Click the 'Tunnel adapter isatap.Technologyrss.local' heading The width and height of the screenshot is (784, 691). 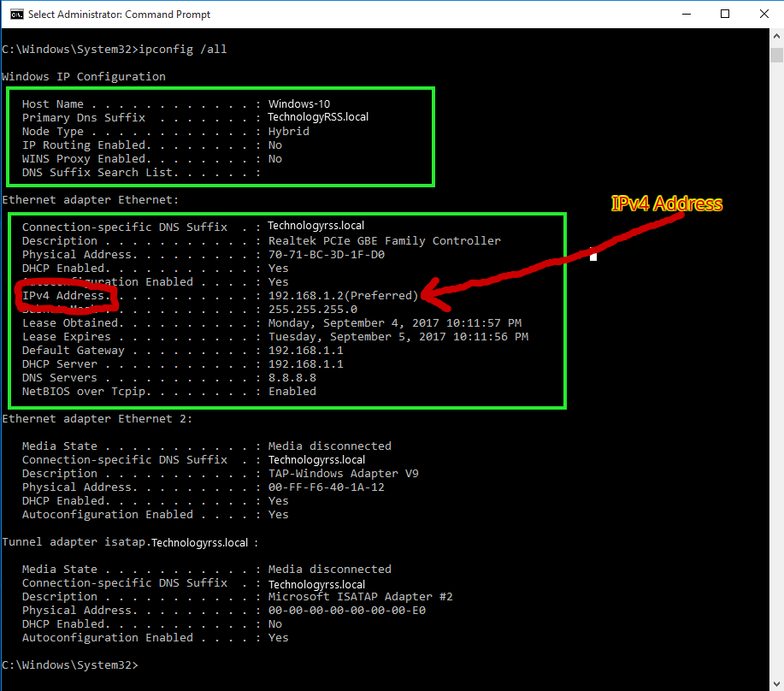[x=130, y=542]
